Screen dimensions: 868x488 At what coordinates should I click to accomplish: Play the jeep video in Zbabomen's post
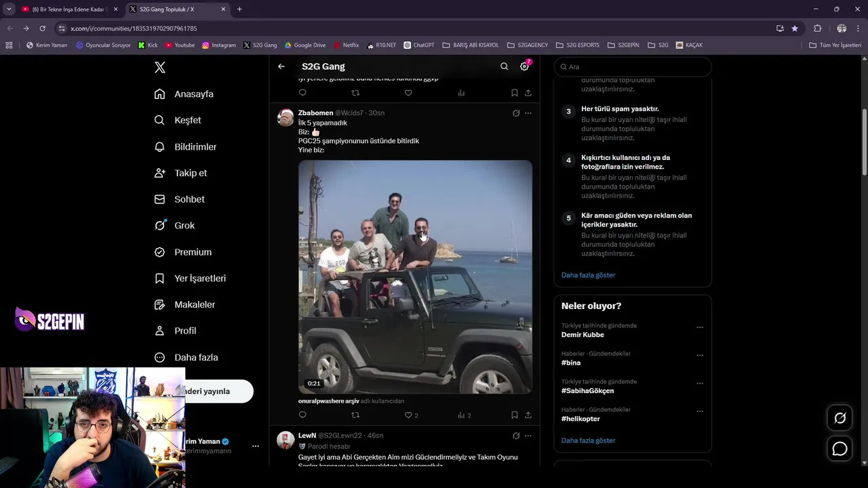(415, 277)
